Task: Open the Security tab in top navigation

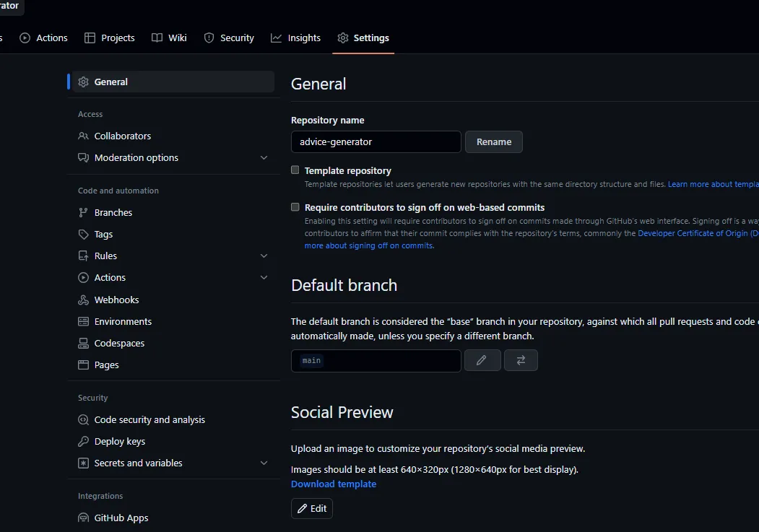Action: click(x=229, y=38)
